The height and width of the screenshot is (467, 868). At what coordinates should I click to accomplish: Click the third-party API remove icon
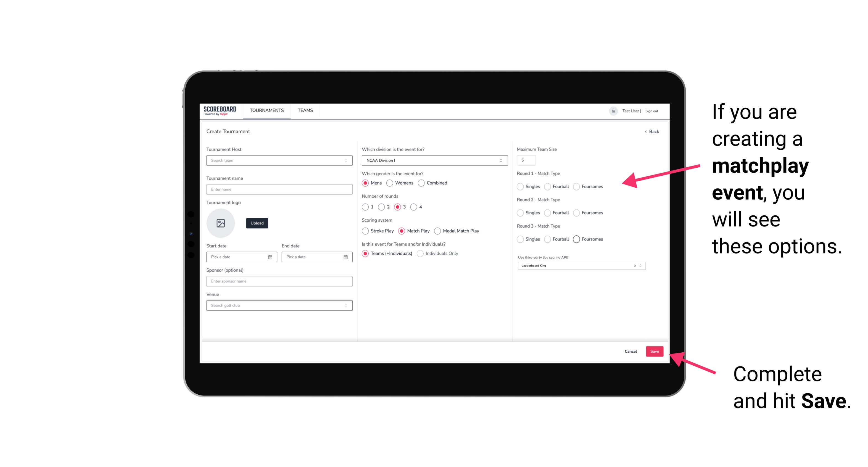[x=634, y=266]
